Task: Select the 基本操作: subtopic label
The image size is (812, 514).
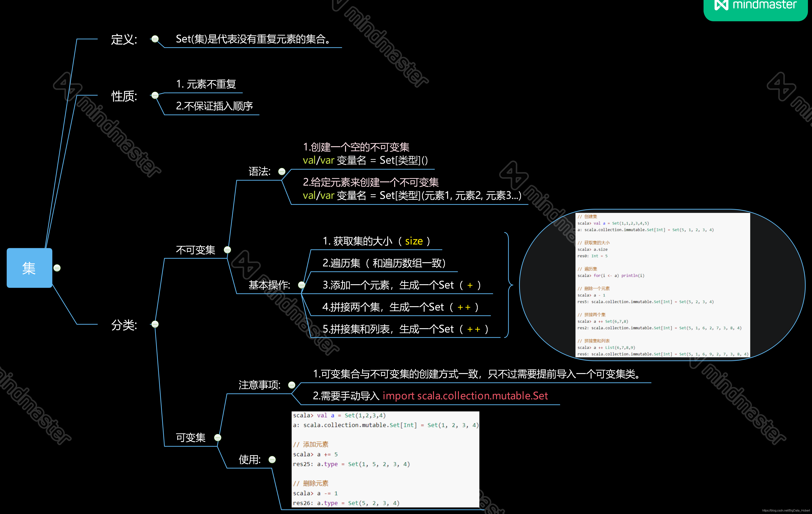Action: click(x=269, y=285)
